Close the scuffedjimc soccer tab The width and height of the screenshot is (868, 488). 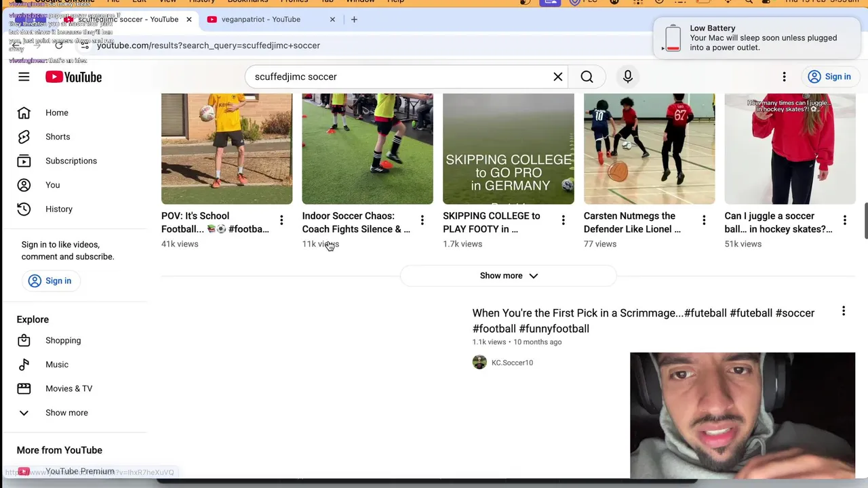point(189,20)
